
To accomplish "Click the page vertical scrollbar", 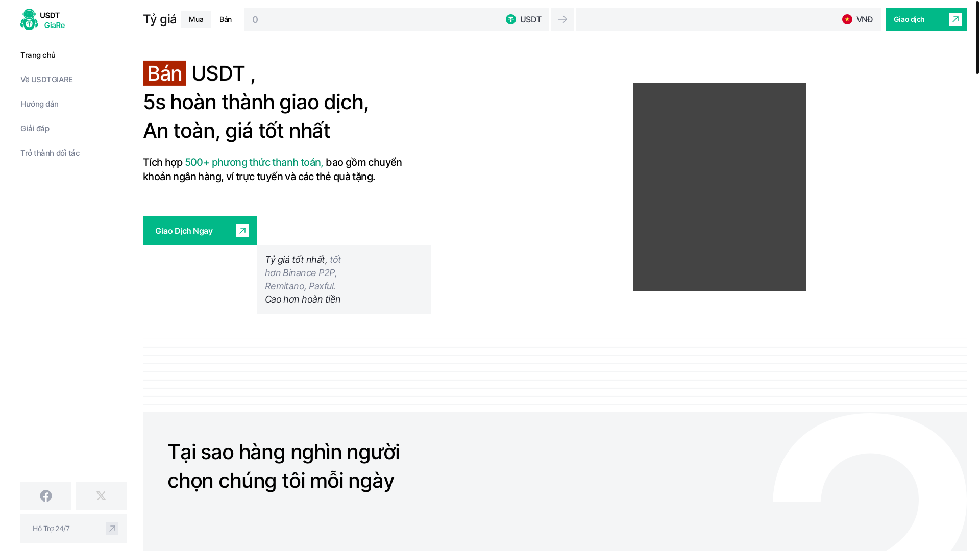I will pyautogui.click(x=977, y=37).
